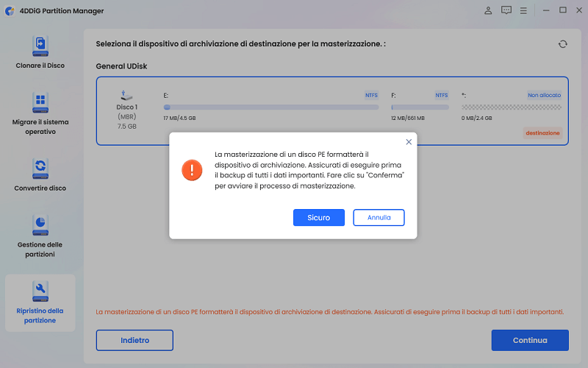Click the Non allocato tag
The width and height of the screenshot is (588, 368).
click(x=544, y=96)
